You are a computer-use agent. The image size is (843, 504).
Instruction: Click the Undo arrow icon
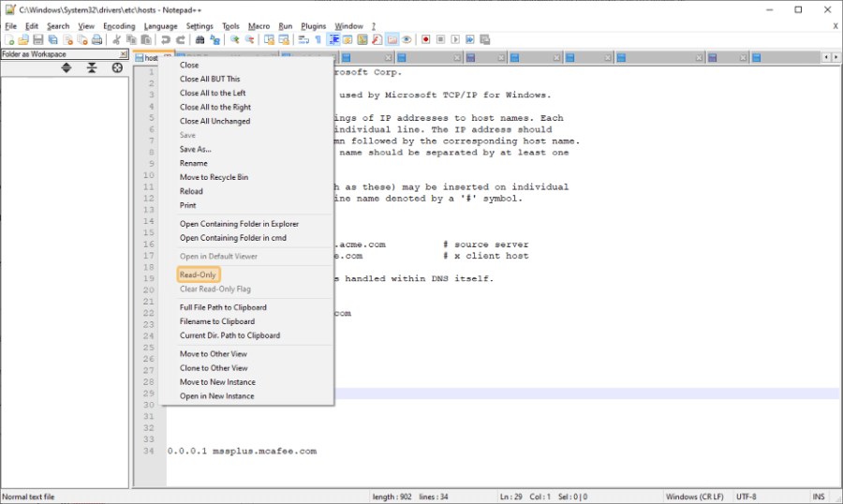tap(166, 39)
